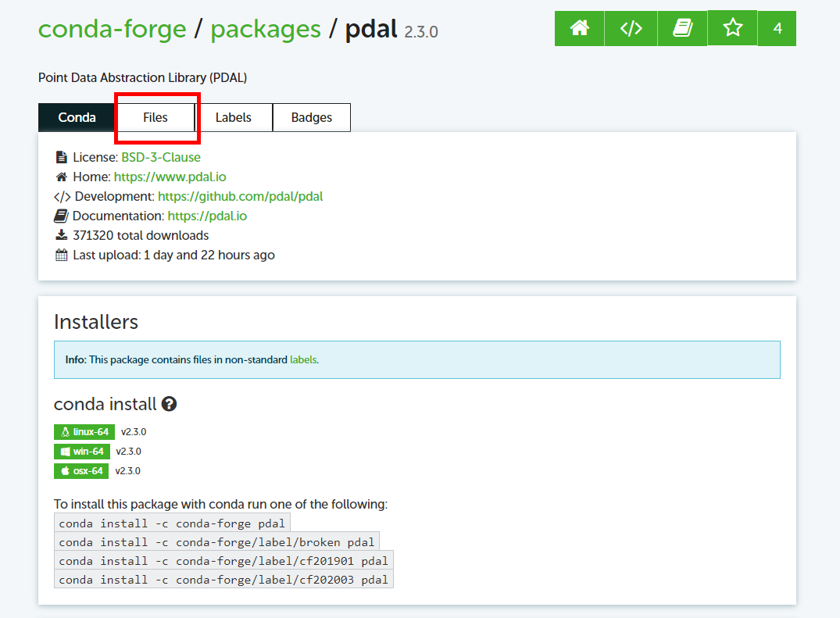
Task: Visit the https://www.pdal.io home link
Action: click(x=170, y=177)
